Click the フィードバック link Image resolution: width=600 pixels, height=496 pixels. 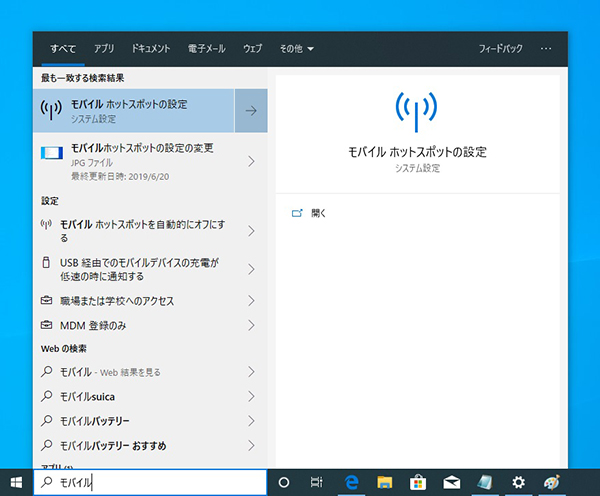[499, 48]
